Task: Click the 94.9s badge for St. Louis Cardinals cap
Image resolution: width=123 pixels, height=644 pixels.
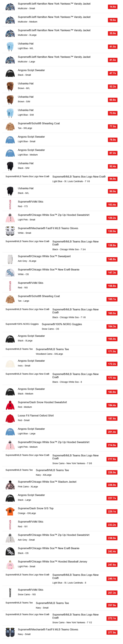Action: click(112, 179)
